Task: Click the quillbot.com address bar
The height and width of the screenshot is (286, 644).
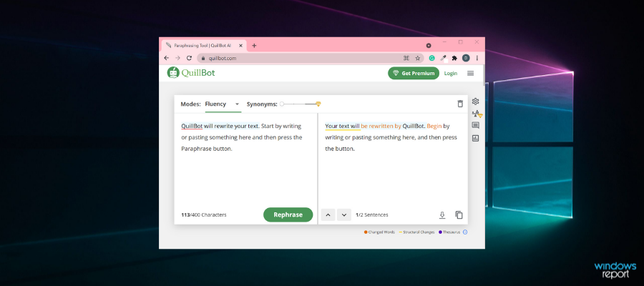Action: (x=311, y=58)
